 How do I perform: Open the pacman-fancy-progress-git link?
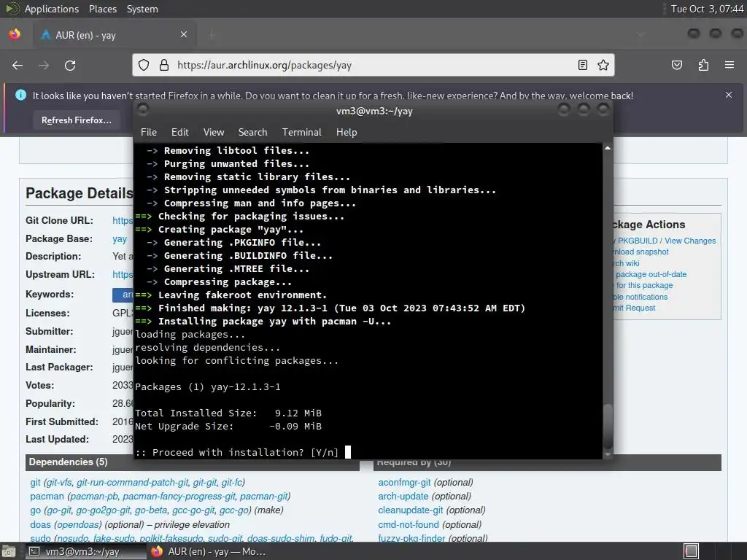point(179,496)
